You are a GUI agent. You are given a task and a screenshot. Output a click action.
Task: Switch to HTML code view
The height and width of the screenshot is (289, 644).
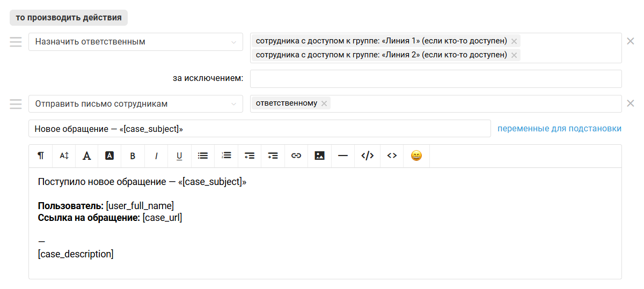point(367,156)
